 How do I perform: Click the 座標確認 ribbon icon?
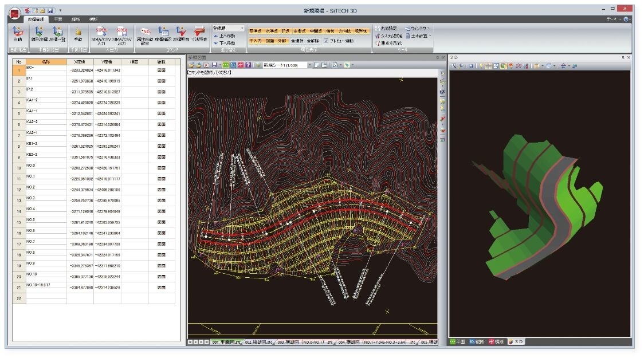tap(163, 34)
